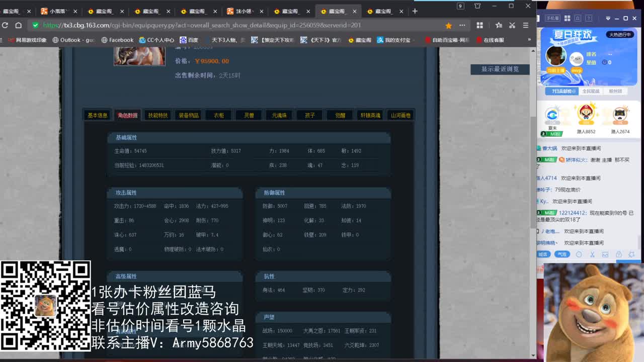Screen dimensions: 644x362
Task: Open the streaming panel dropdown triangle menu
Action: click(608, 18)
